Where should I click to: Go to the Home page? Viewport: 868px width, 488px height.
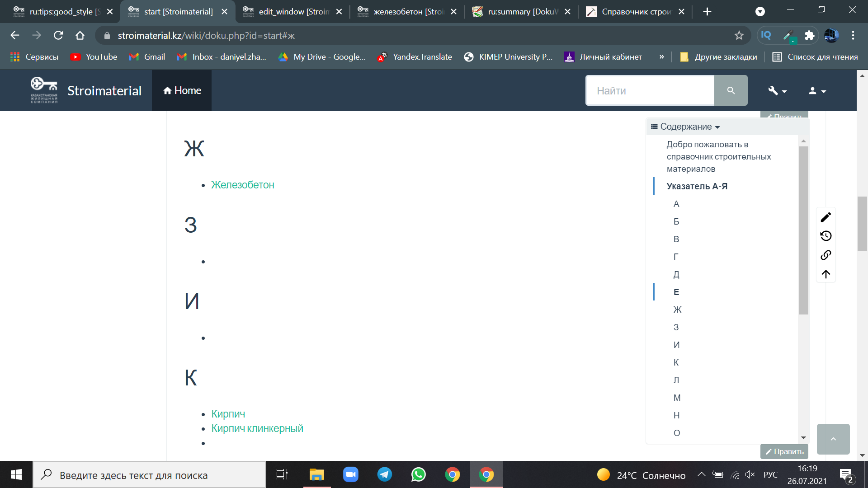point(182,90)
